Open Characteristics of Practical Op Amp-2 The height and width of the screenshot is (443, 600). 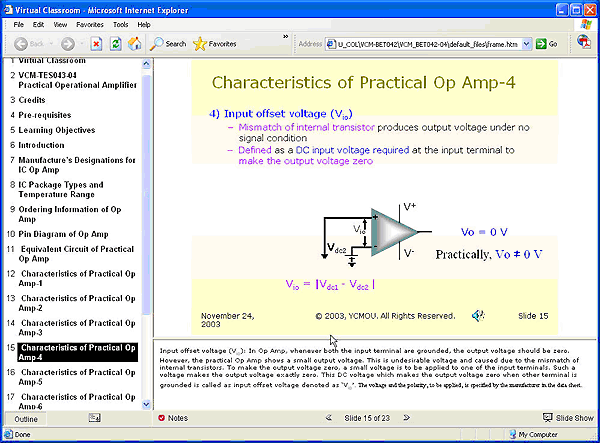(77, 303)
